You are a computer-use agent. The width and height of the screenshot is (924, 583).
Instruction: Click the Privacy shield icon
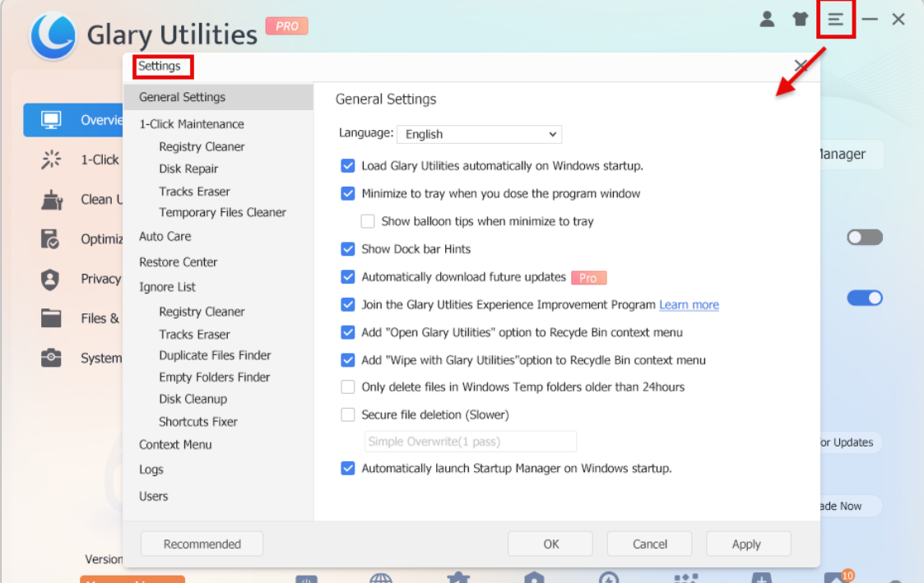point(50,279)
